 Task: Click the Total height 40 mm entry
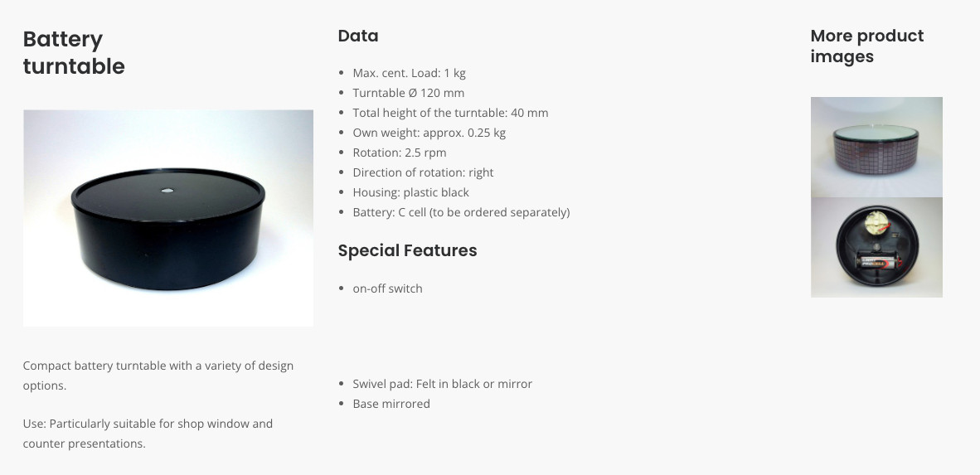tap(450, 113)
